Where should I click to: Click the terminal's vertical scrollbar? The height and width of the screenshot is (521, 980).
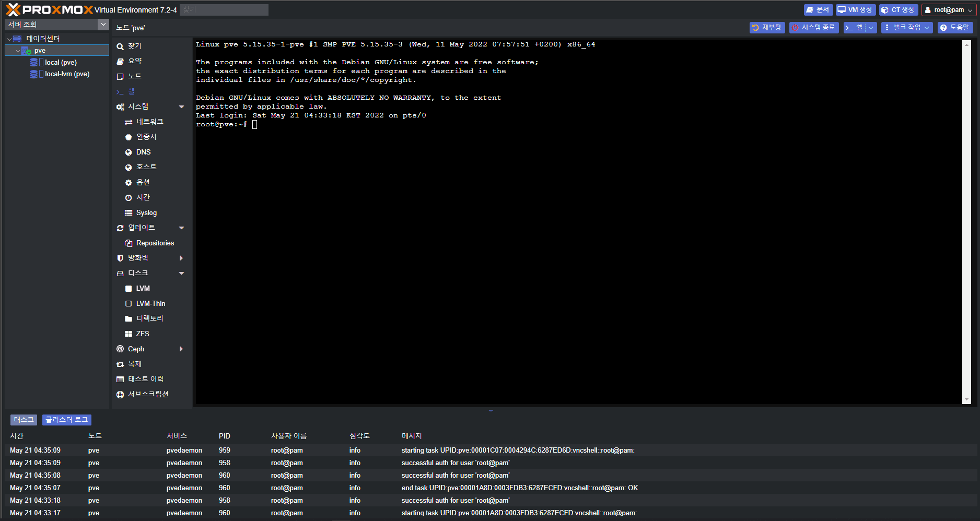click(966, 222)
